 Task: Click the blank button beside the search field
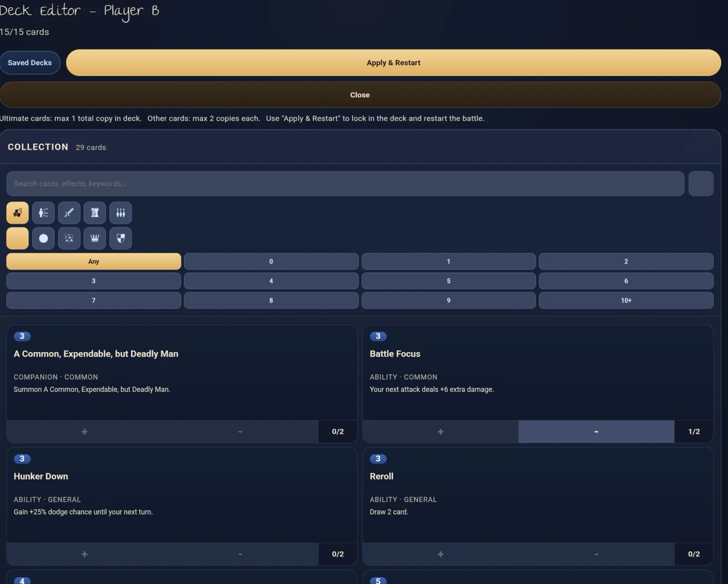[x=701, y=183]
